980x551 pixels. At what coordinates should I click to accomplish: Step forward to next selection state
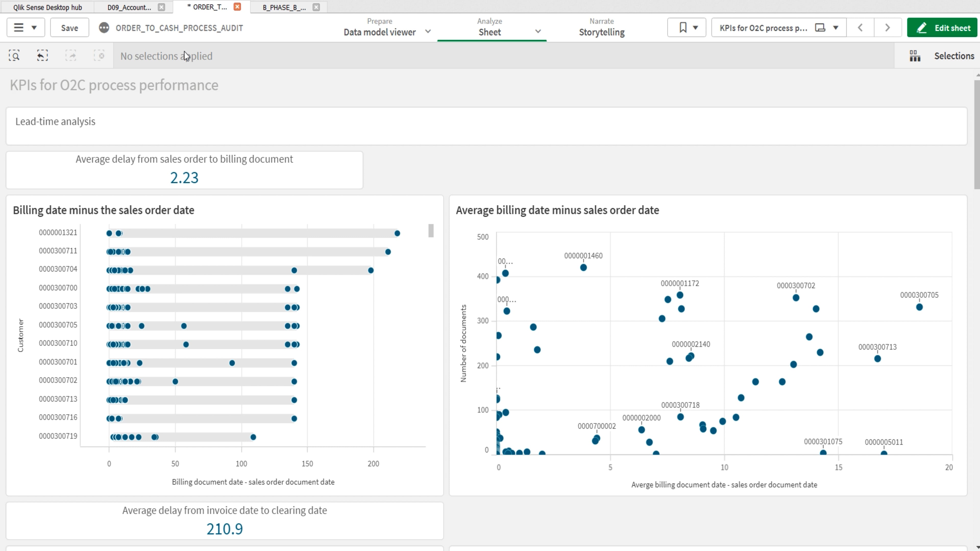tap(71, 56)
